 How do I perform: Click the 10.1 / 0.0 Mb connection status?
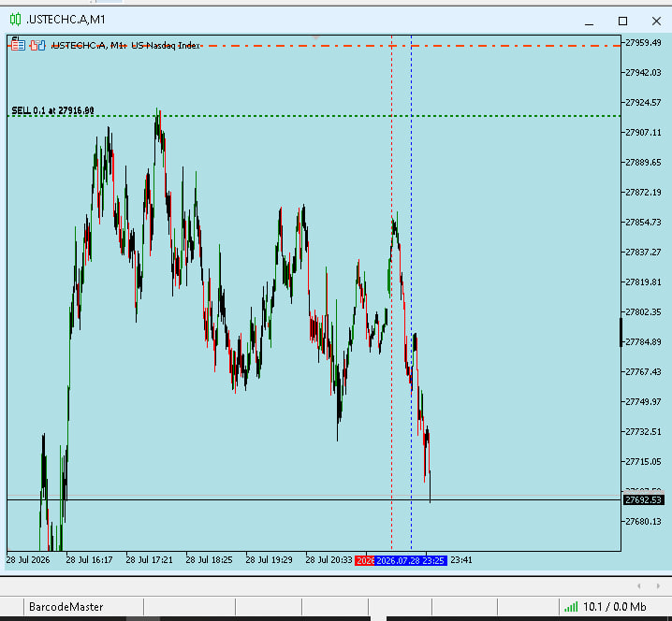[x=615, y=607]
